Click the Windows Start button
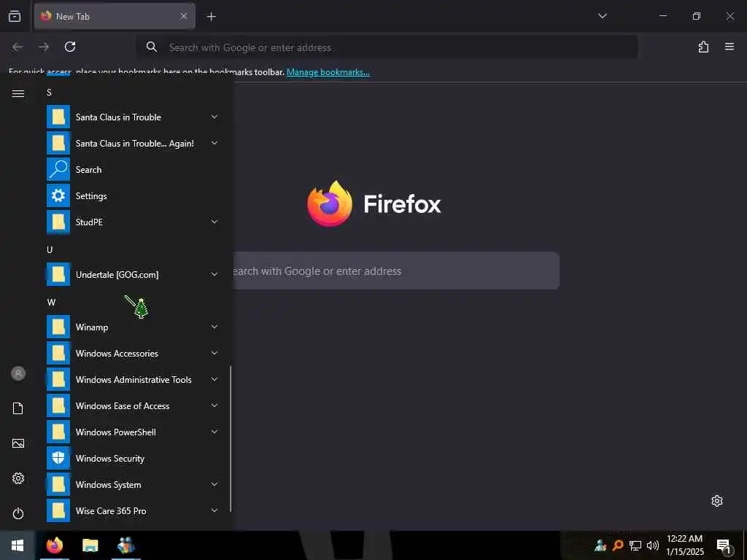The width and height of the screenshot is (747, 560). [18, 545]
